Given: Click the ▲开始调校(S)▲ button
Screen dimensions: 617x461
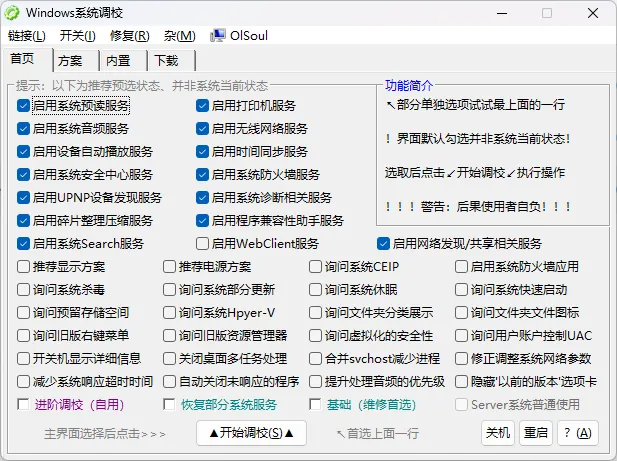Looking at the screenshot, I should (x=251, y=433).
